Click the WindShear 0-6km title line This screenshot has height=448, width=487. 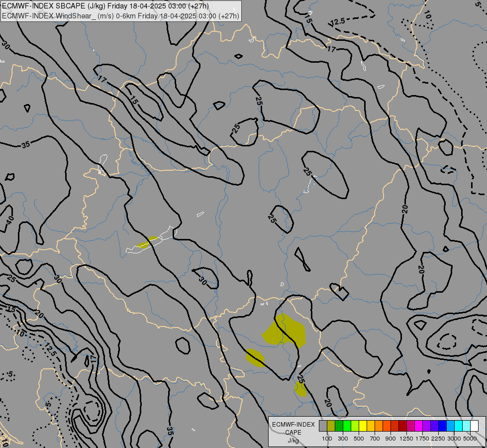coord(120,16)
